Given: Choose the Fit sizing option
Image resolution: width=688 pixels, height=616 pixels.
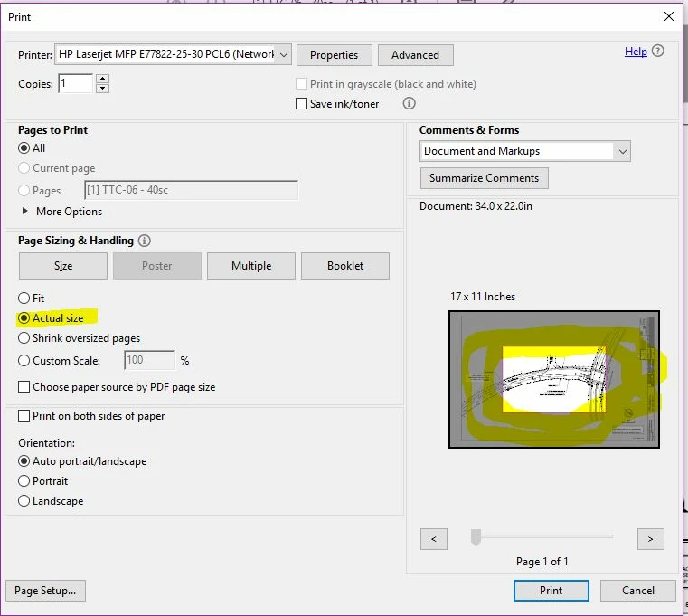Looking at the screenshot, I should pos(24,299).
